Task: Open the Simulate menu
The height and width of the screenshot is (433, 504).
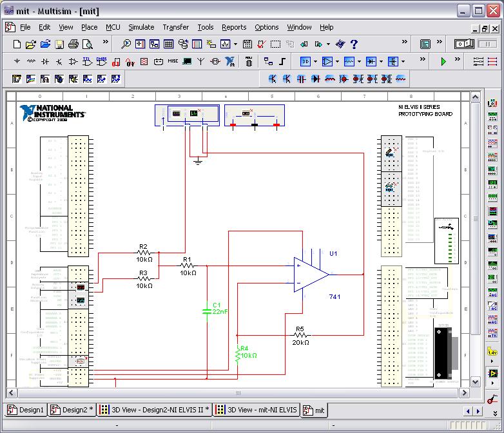Action: click(x=141, y=27)
